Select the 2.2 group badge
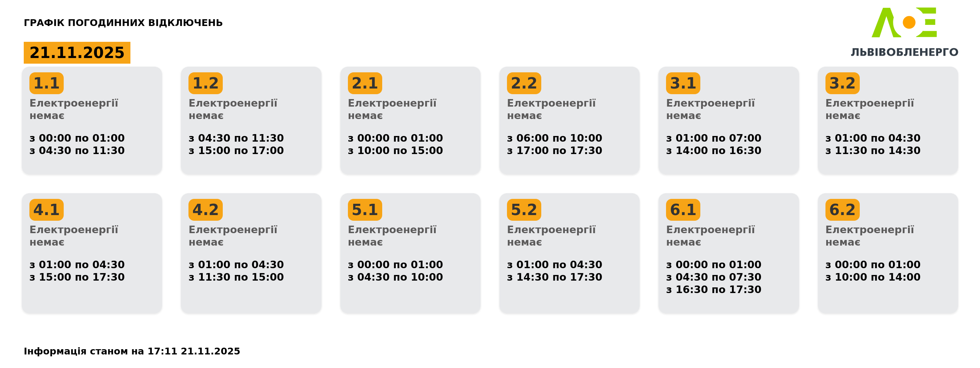 click(524, 83)
